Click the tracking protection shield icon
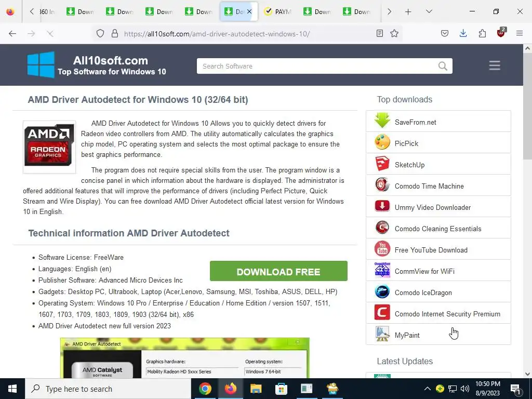This screenshot has width=532, height=399. click(x=100, y=34)
